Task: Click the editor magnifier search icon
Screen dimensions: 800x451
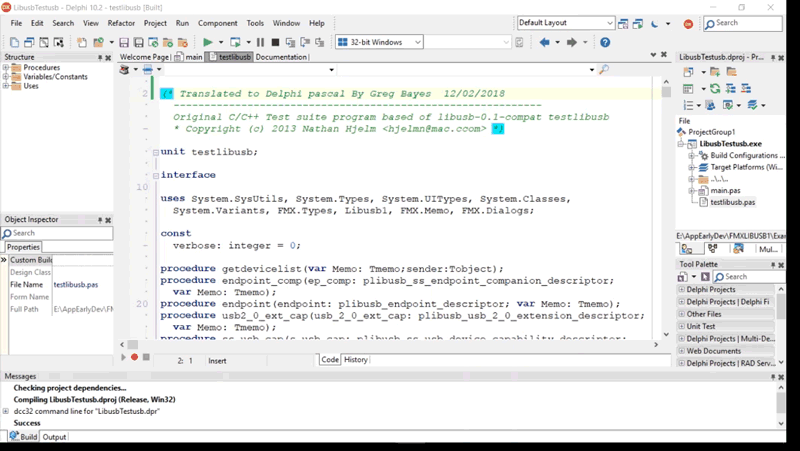Action: coord(604,69)
